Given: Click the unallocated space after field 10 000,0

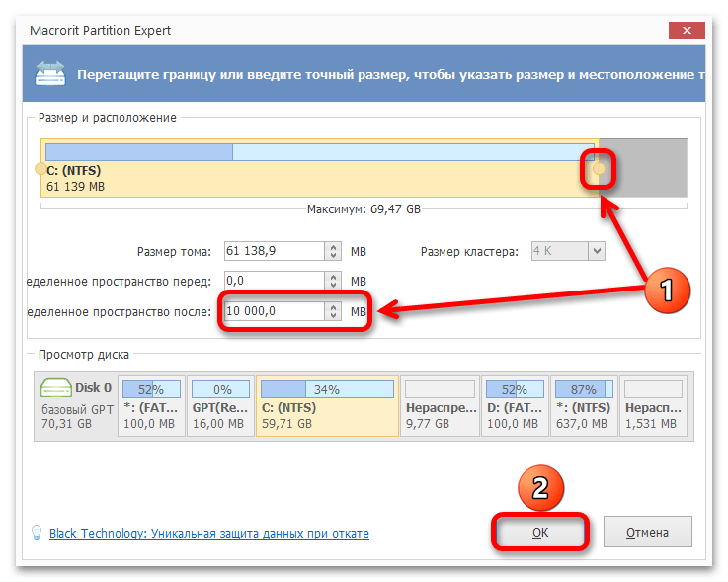Looking at the screenshot, I should pyautogui.click(x=275, y=310).
